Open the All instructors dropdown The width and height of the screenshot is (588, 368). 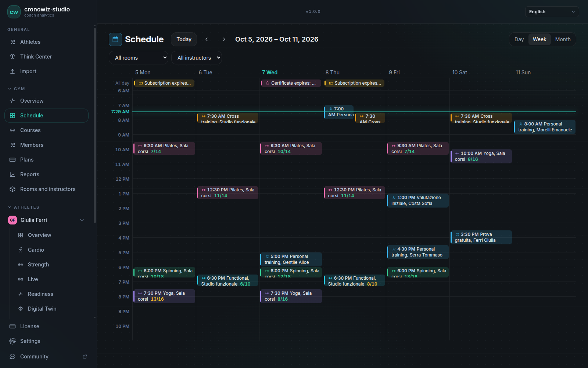[197, 58]
